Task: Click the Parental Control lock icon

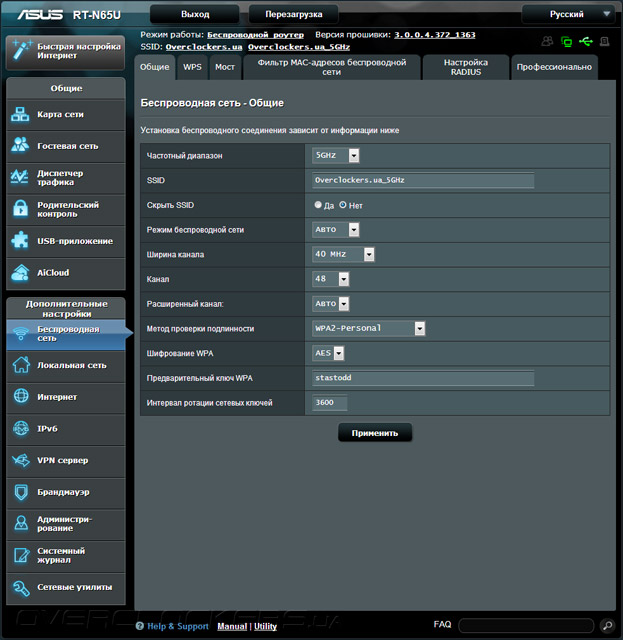Action: 20,208
